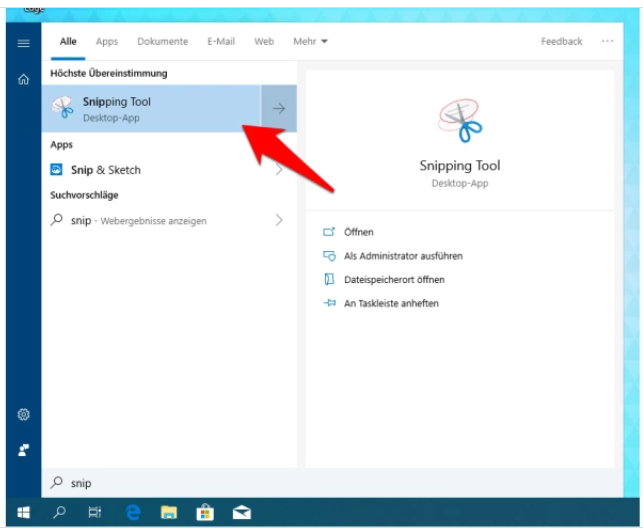Viewport: 643px width, 532px height.
Task: Select the Alle tab
Action: (68, 41)
